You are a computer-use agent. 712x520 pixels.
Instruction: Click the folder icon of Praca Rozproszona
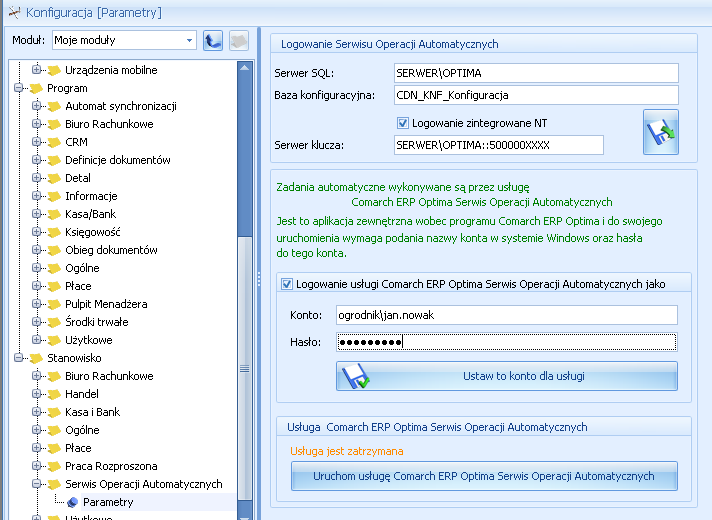tap(54, 466)
